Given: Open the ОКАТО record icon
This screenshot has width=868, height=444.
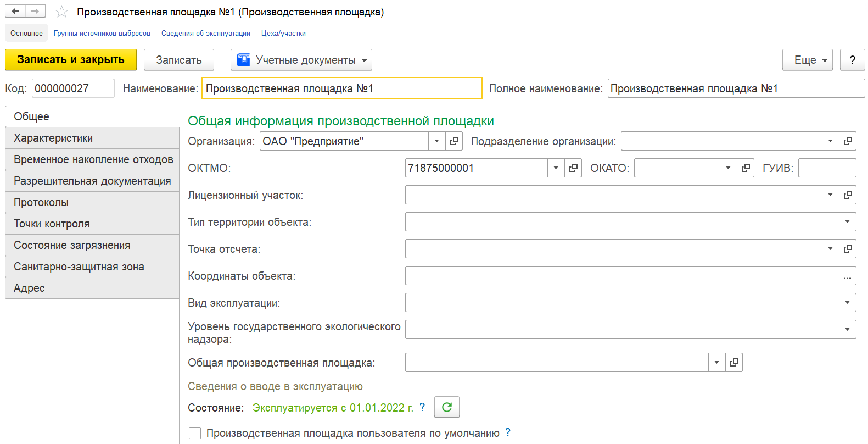Looking at the screenshot, I should click(746, 168).
